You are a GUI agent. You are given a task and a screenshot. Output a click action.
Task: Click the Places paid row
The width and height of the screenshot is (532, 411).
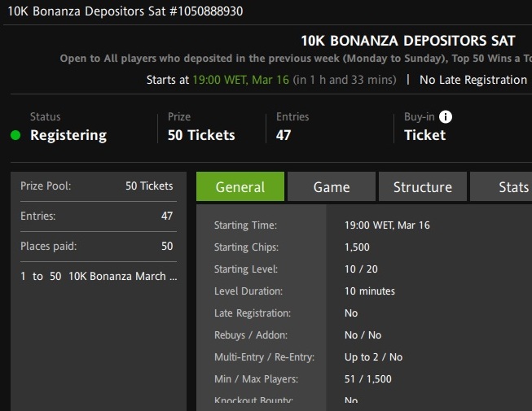pos(97,246)
